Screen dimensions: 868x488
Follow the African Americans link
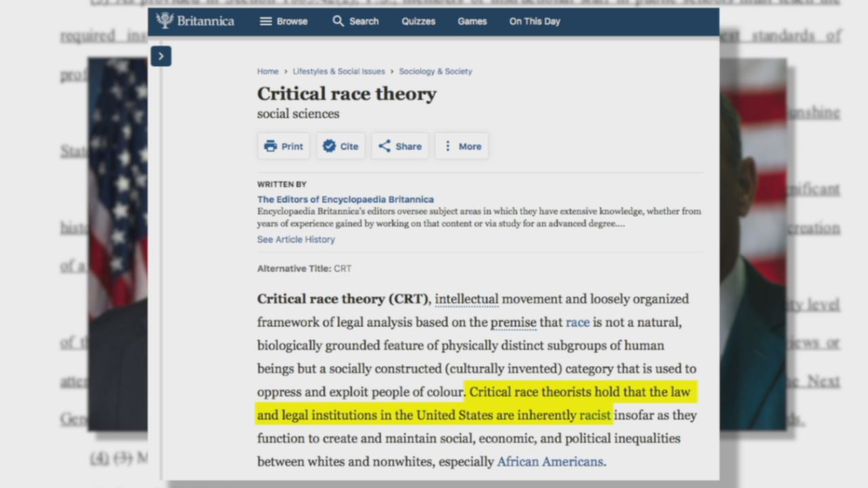point(550,462)
